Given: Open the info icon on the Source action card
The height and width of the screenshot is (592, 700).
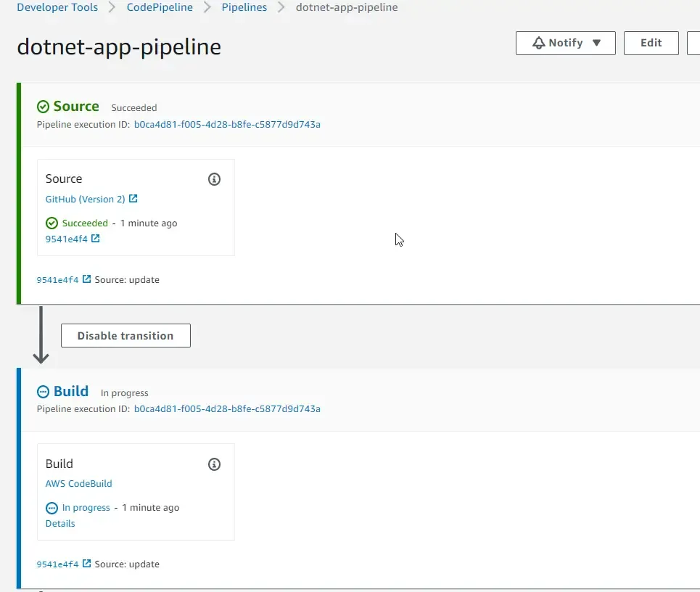Looking at the screenshot, I should [x=214, y=178].
